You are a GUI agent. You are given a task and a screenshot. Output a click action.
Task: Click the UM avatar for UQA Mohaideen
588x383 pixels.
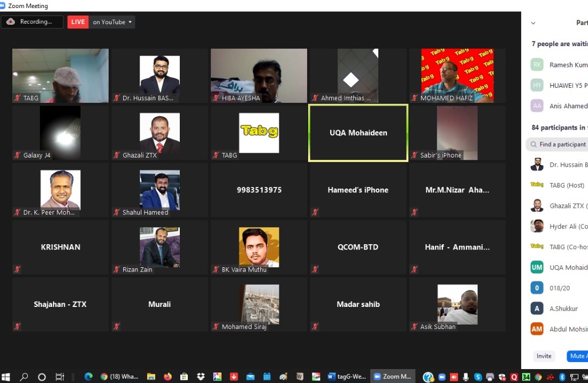[537, 267]
